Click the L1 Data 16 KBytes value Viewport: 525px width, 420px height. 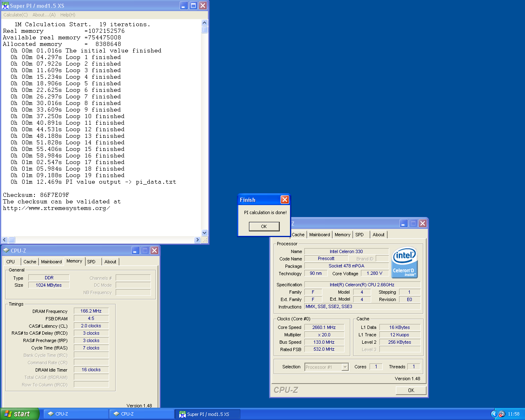tap(399, 327)
